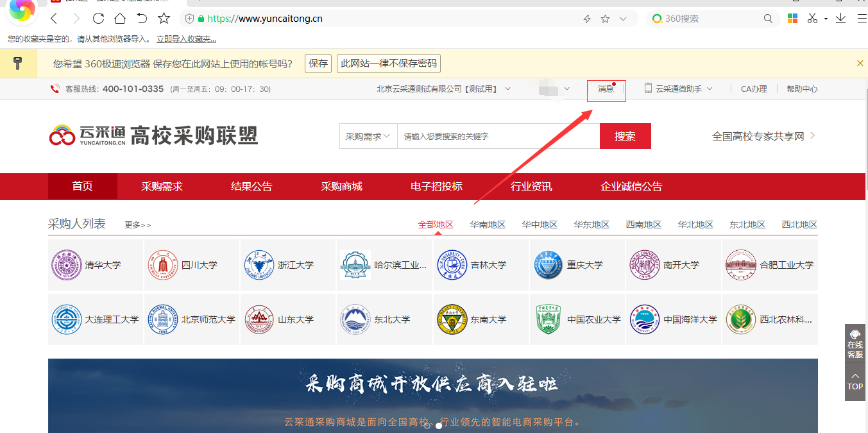Viewport: 868px width, 433px height.
Task: Click the 360 search magnifier icon
Action: (x=768, y=19)
